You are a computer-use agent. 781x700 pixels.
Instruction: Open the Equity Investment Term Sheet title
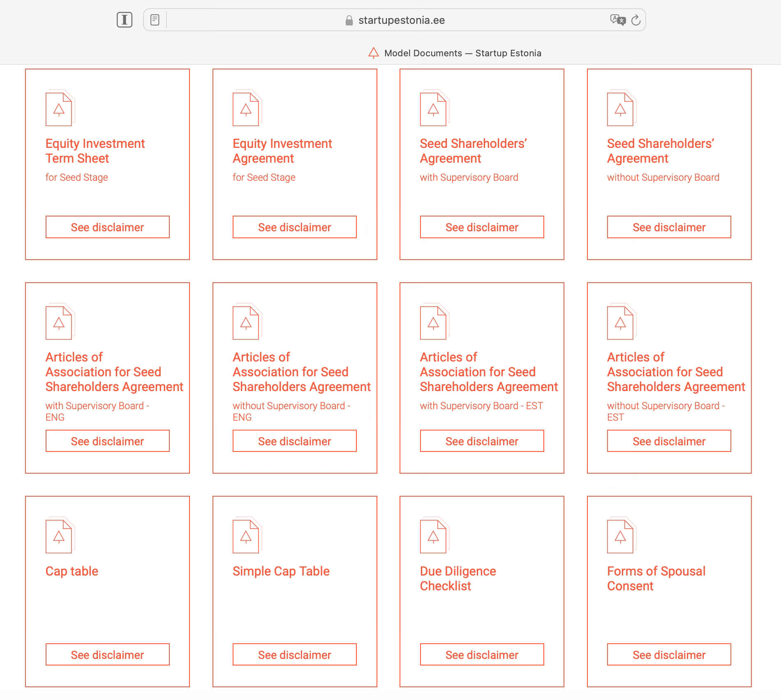pos(95,151)
